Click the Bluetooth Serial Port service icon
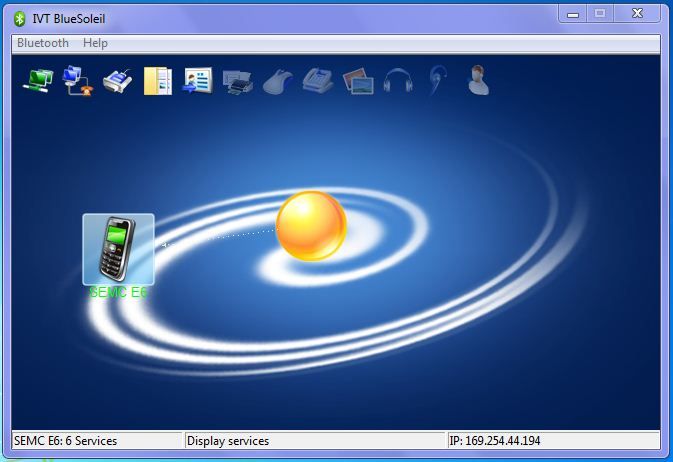Screen dimensions: 673x462 [x=118, y=80]
